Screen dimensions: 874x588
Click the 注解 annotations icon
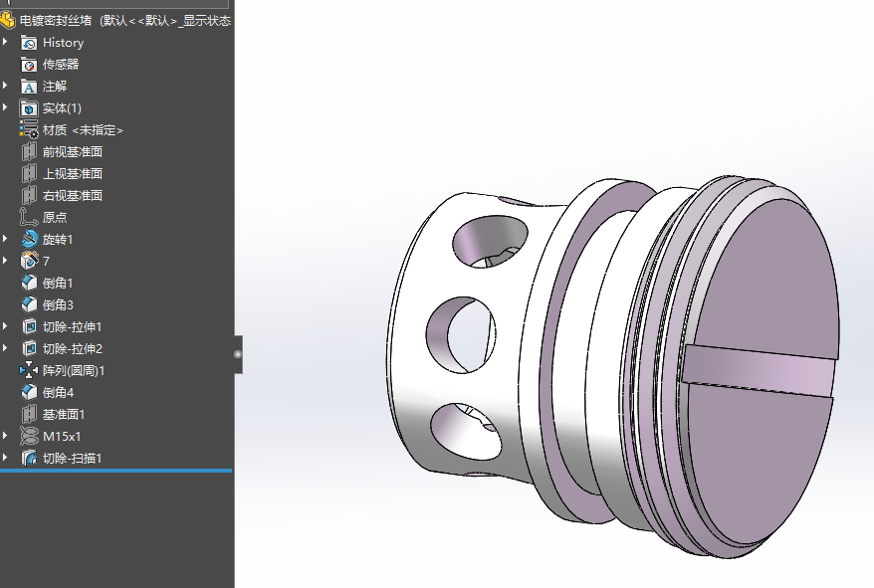coord(29,87)
